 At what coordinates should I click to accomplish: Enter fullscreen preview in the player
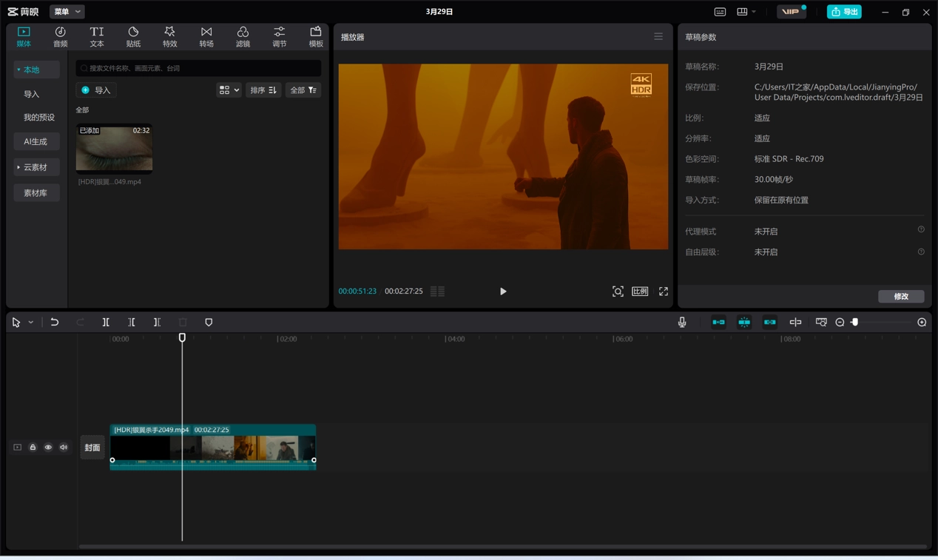(x=664, y=291)
